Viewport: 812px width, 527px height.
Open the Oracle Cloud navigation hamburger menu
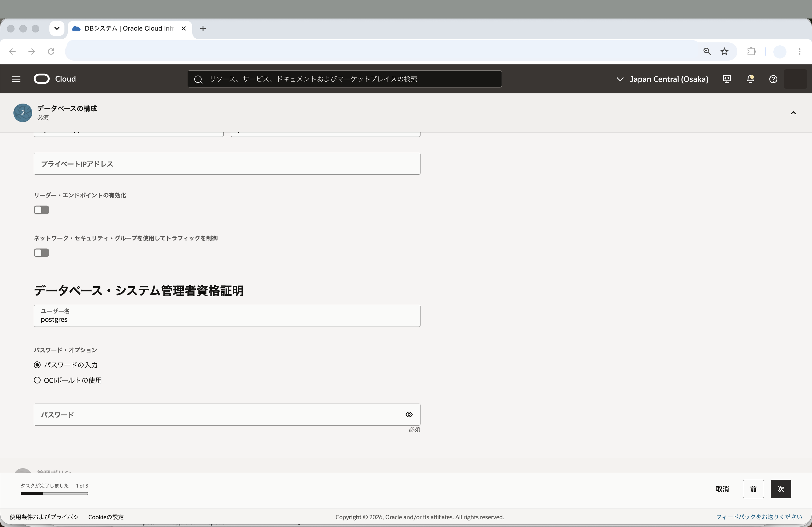coord(16,79)
